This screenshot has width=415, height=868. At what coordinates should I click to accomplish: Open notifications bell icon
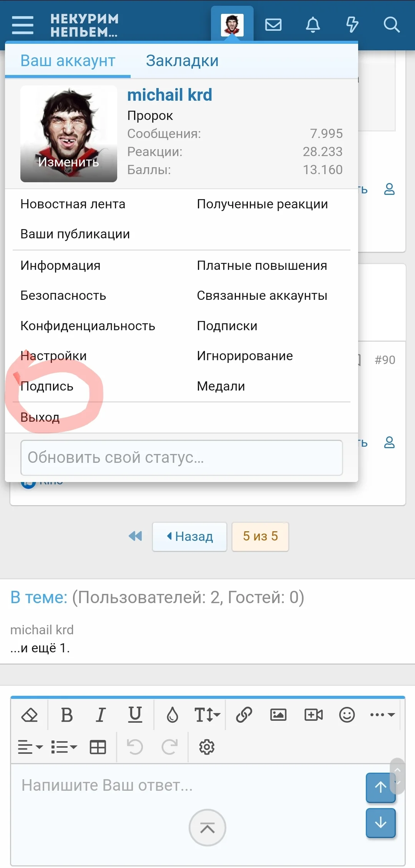312,25
